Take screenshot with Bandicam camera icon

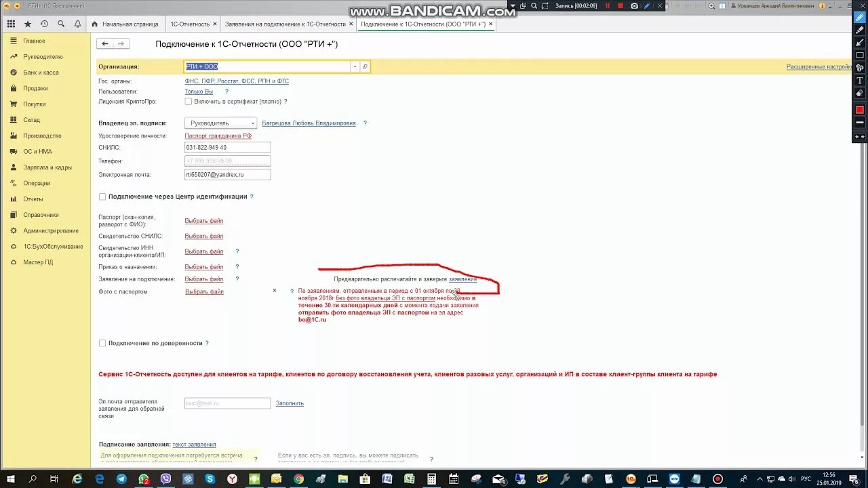[x=634, y=5]
